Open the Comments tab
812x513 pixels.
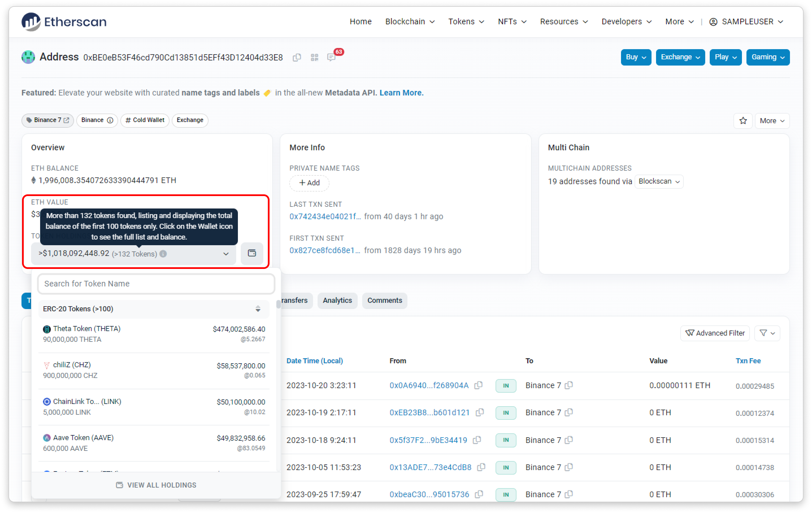pyautogui.click(x=385, y=300)
